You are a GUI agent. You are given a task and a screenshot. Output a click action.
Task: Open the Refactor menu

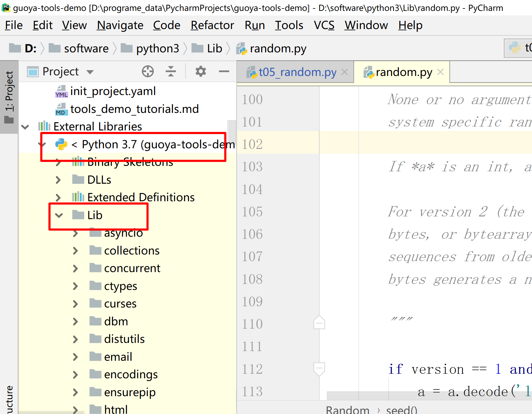coord(212,25)
